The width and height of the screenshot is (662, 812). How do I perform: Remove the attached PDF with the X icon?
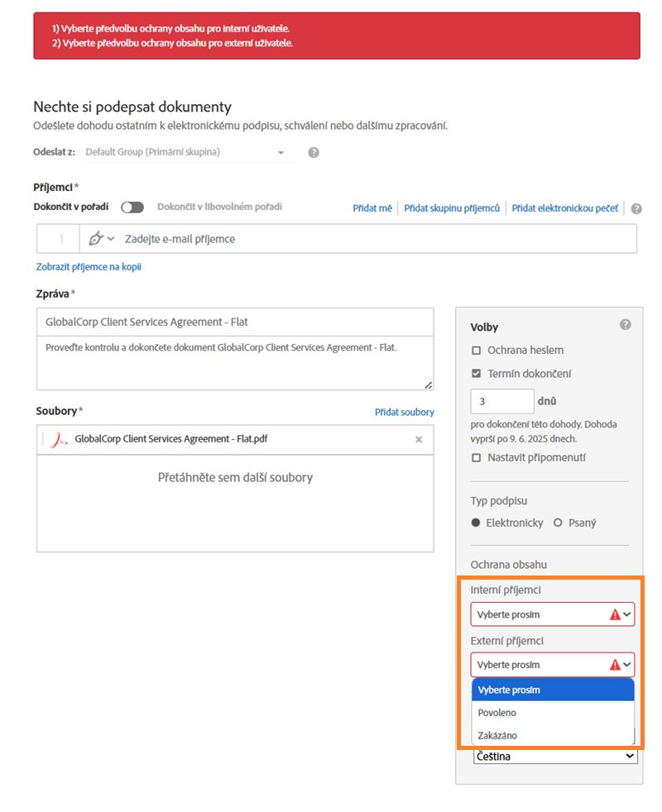(x=419, y=440)
